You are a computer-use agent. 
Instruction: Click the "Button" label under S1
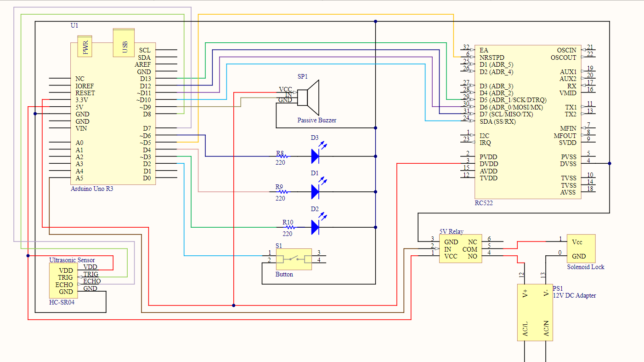284,275
